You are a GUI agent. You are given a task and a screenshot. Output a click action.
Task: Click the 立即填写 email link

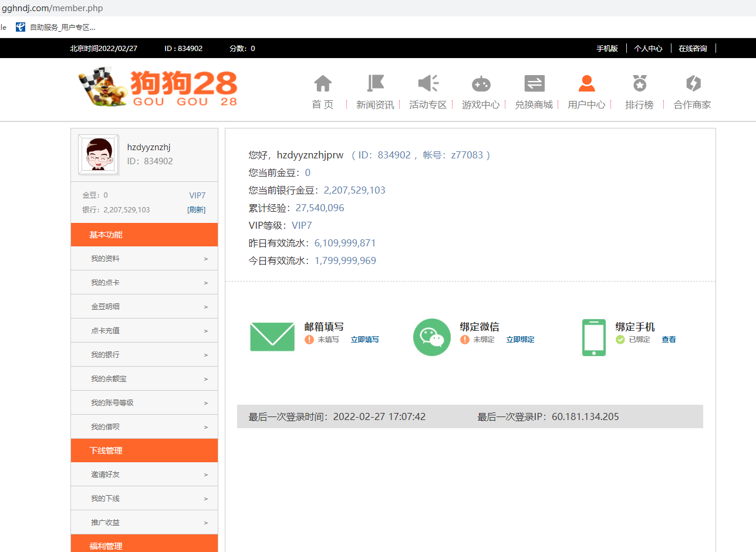click(365, 340)
